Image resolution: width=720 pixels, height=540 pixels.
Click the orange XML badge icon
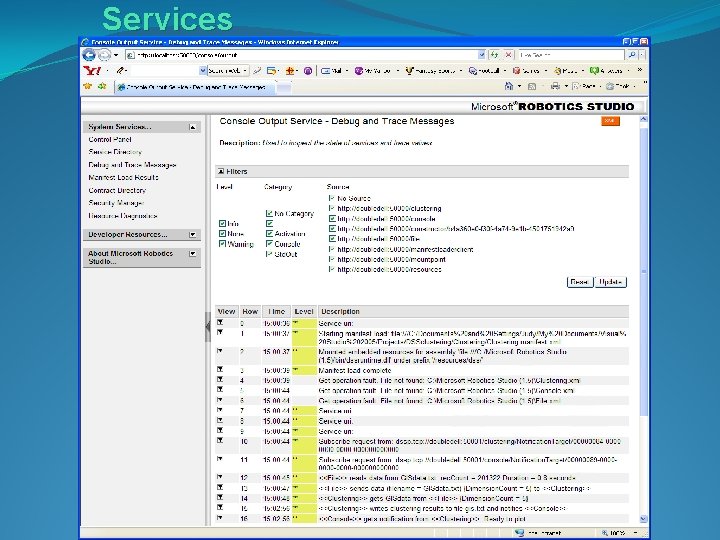tap(610, 121)
